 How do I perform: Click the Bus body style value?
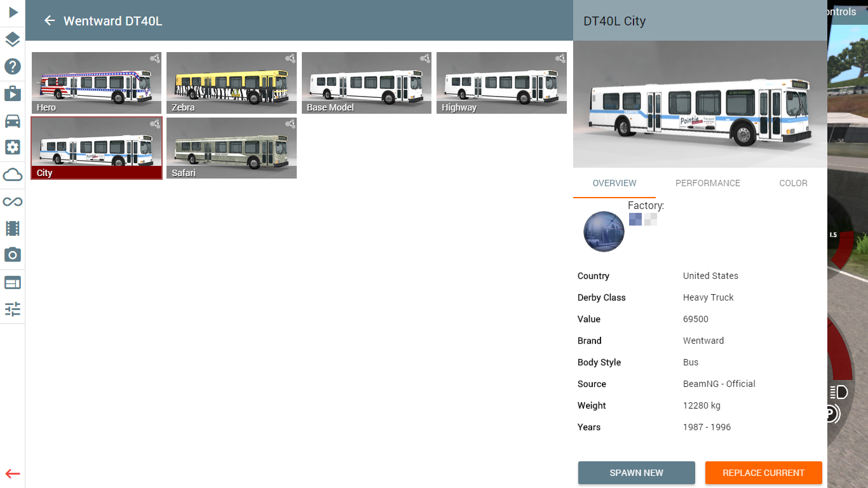[x=691, y=362]
